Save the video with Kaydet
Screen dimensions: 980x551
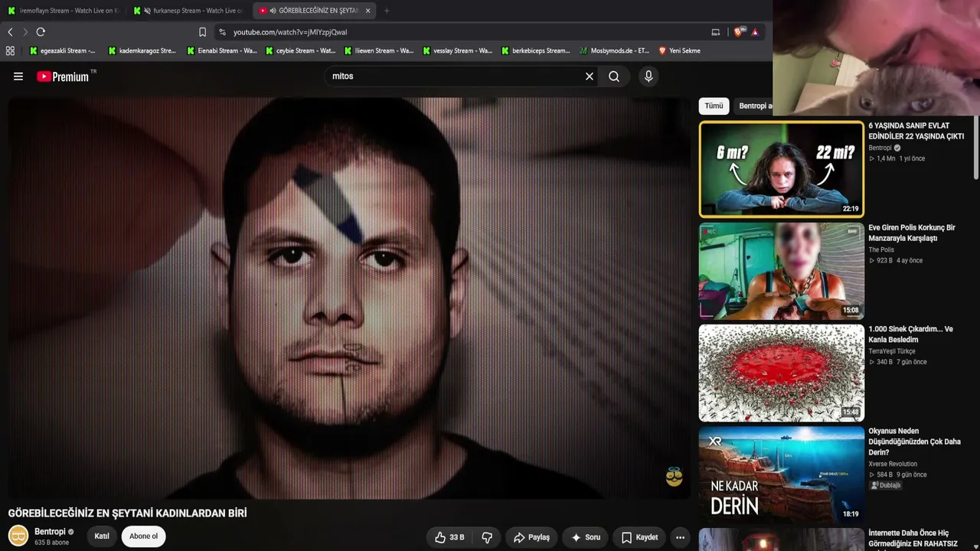click(x=639, y=537)
